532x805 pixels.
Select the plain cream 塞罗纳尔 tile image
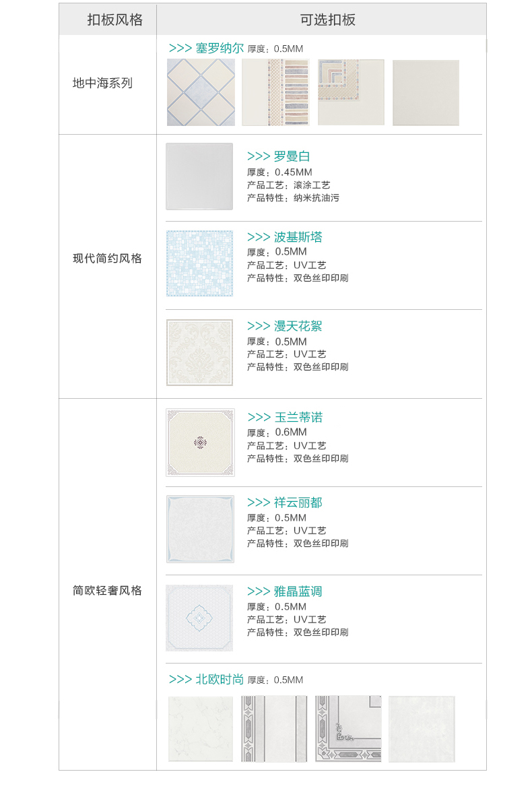point(426,92)
